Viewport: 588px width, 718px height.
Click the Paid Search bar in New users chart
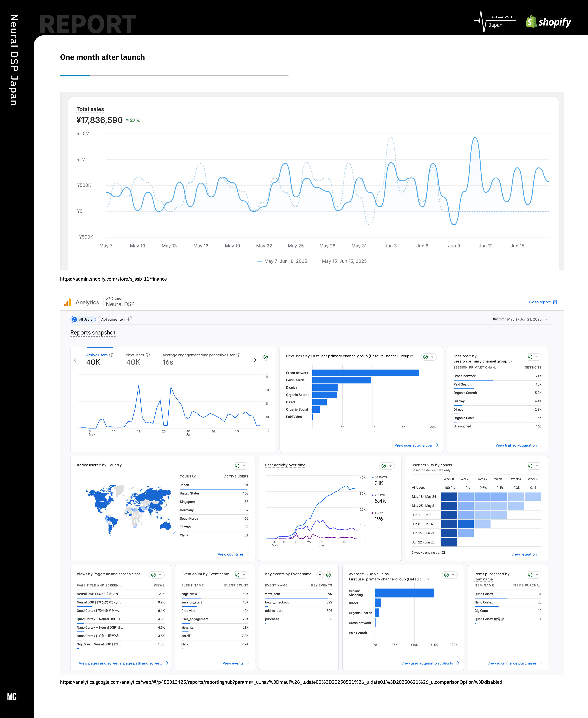[342, 380]
